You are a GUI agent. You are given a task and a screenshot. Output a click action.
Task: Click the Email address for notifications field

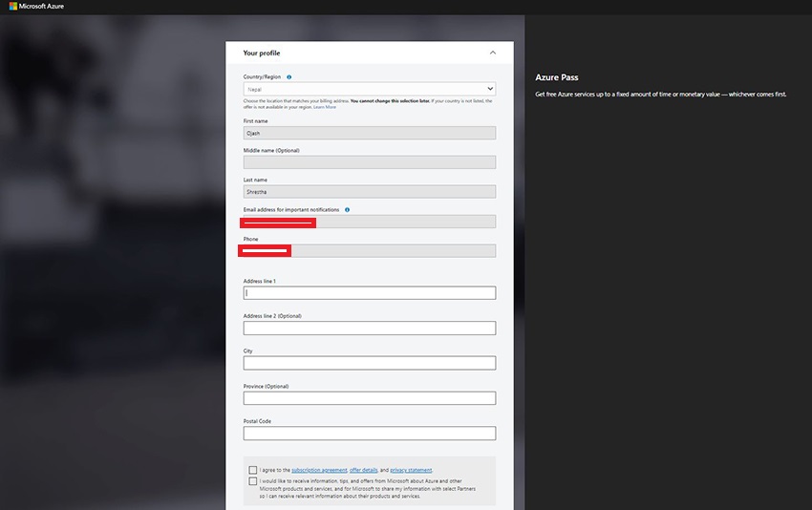(x=370, y=222)
